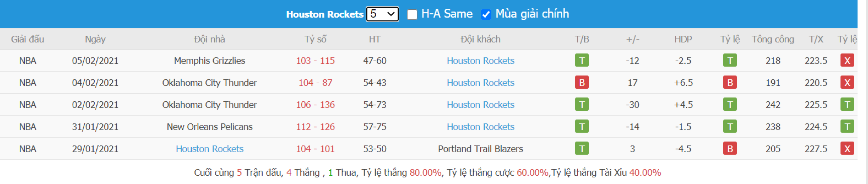Open the match count dropdown showing 5
868x184 pixels.
point(382,14)
